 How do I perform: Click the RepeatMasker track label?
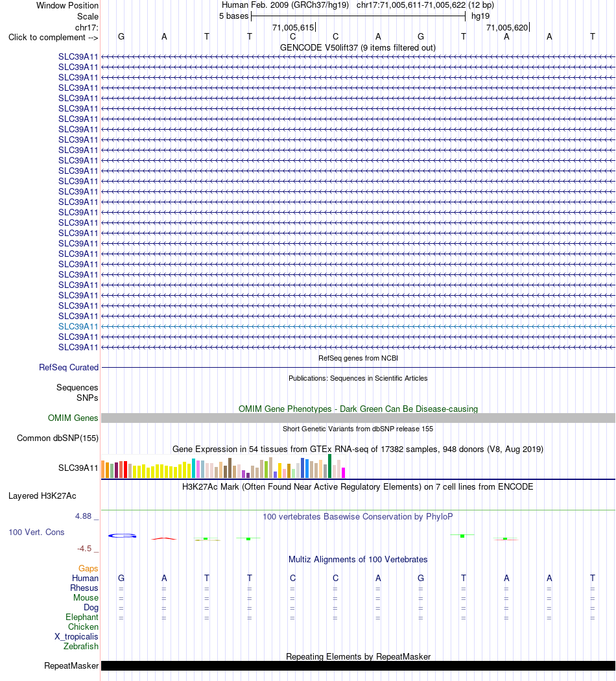(x=71, y=666)
